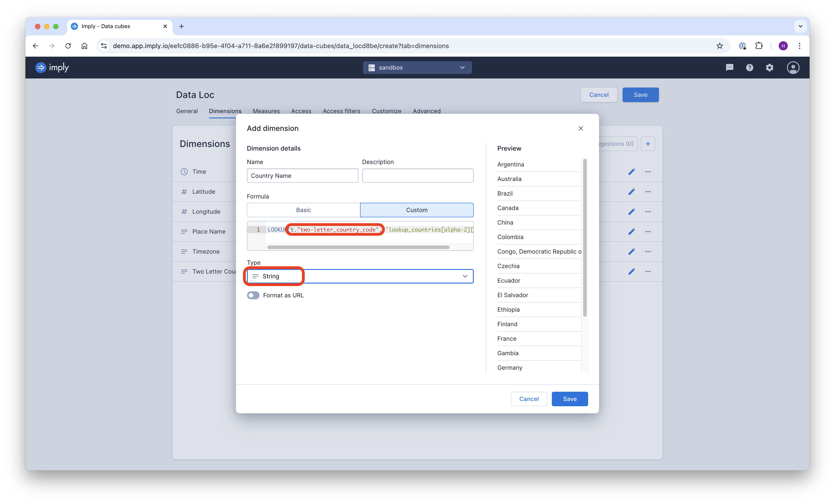
Task: Click the formula editor horizontal scrollbar
Action: point(358,247)
